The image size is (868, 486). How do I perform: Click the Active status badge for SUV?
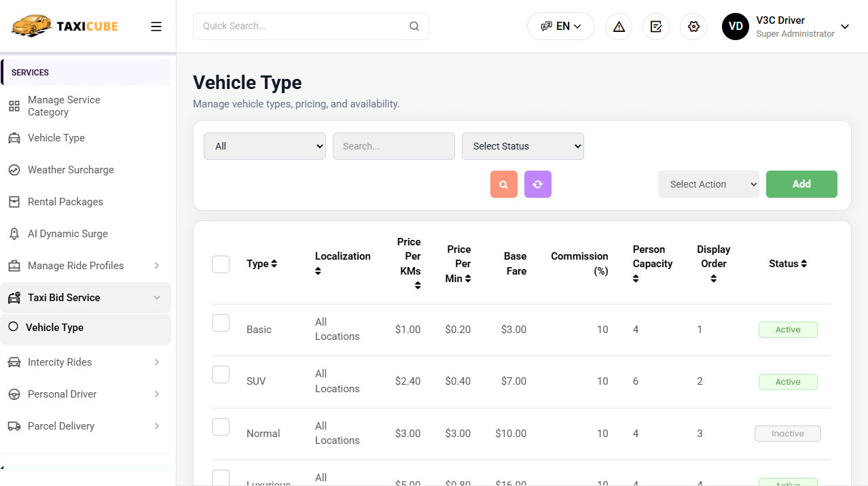tap(788, 382)
